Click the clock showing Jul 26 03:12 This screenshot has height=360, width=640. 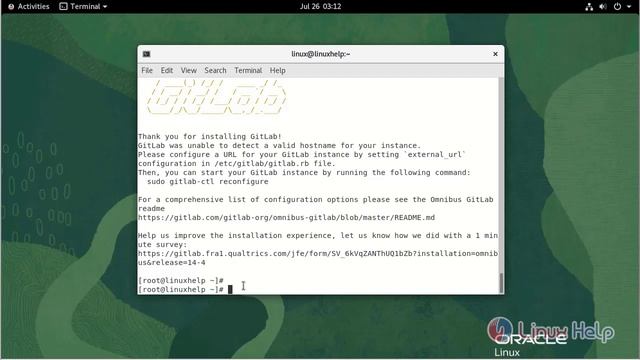pos(320,7)
